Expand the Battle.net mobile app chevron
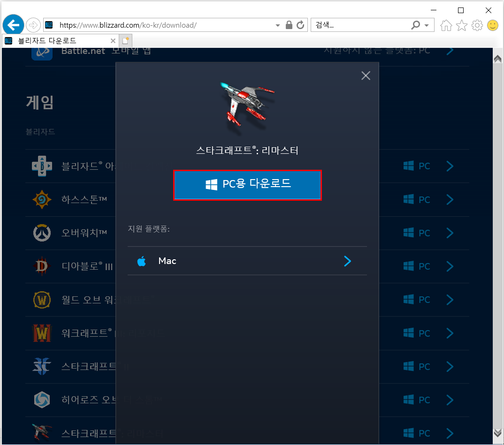 pyautogui.click(x=450, y=51)
